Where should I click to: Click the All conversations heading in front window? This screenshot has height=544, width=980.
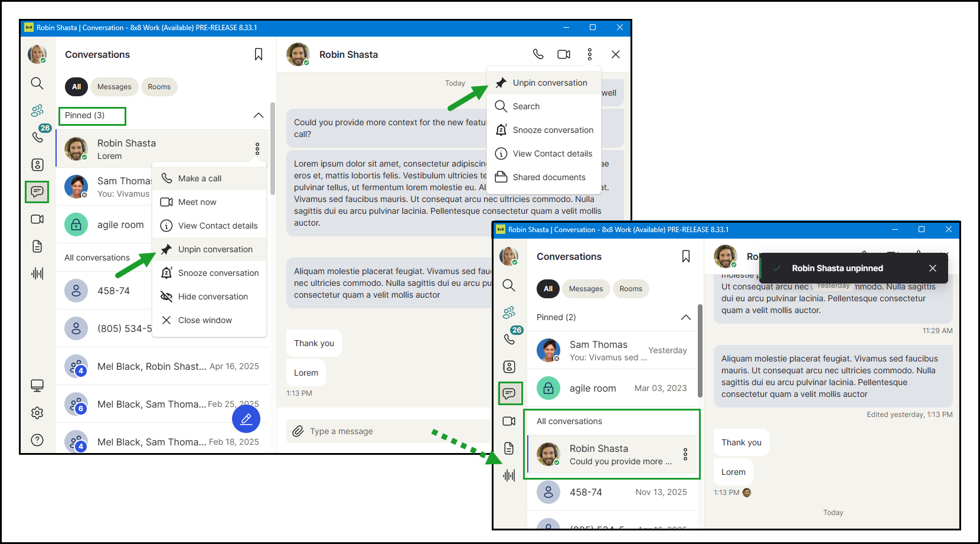coord(569,421)
